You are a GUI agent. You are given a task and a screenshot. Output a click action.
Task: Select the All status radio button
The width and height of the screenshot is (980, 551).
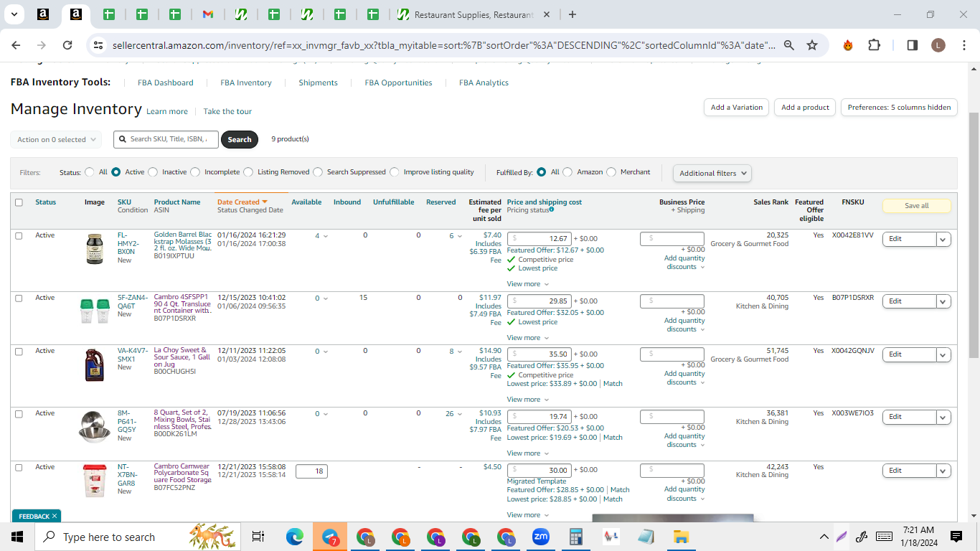click(90, 172)
